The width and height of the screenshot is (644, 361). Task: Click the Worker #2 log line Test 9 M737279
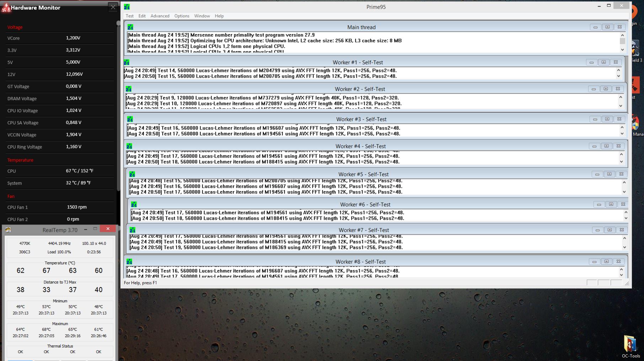pos(262,98)
